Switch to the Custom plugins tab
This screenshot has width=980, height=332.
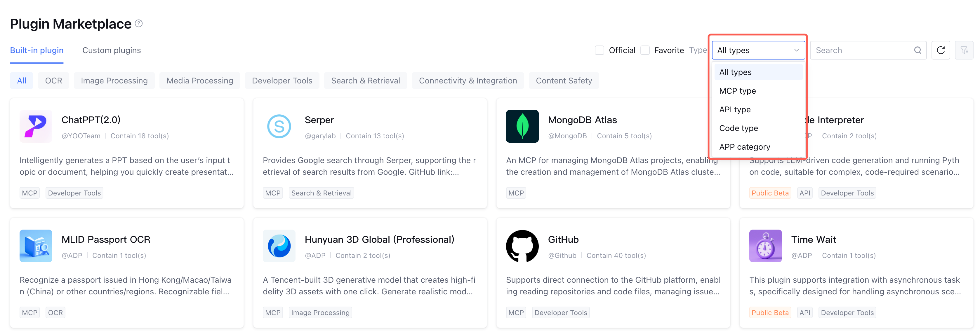(x=112, y=50)
